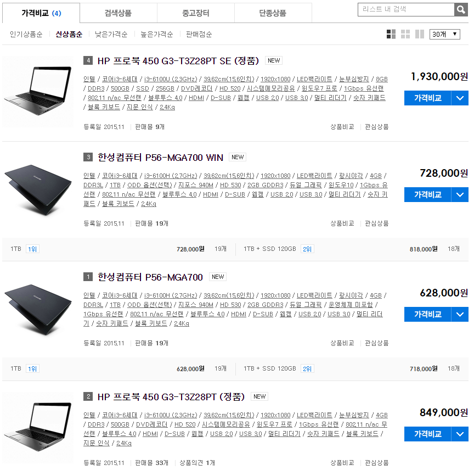Switch to grid view icon
474x476 pixels.
pos(405,34)
